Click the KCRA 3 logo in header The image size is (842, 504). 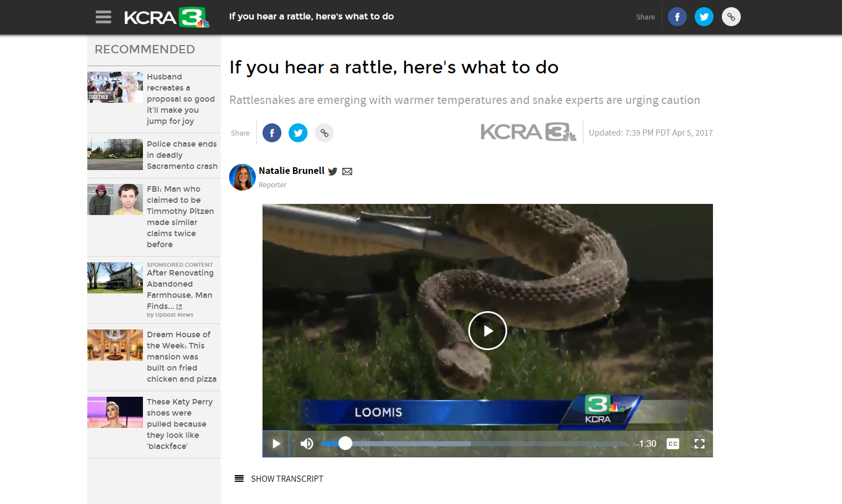(x=167, y=17)
